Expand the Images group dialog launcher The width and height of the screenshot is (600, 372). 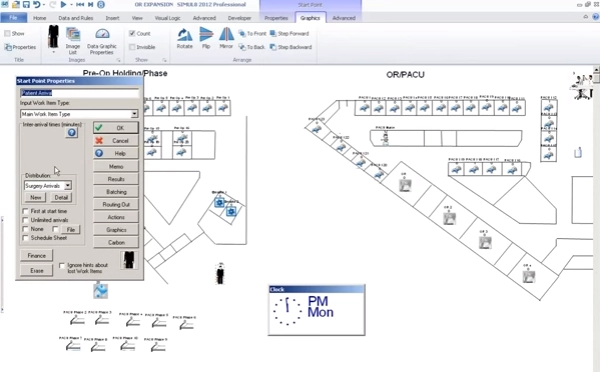(x=119, y=60)
